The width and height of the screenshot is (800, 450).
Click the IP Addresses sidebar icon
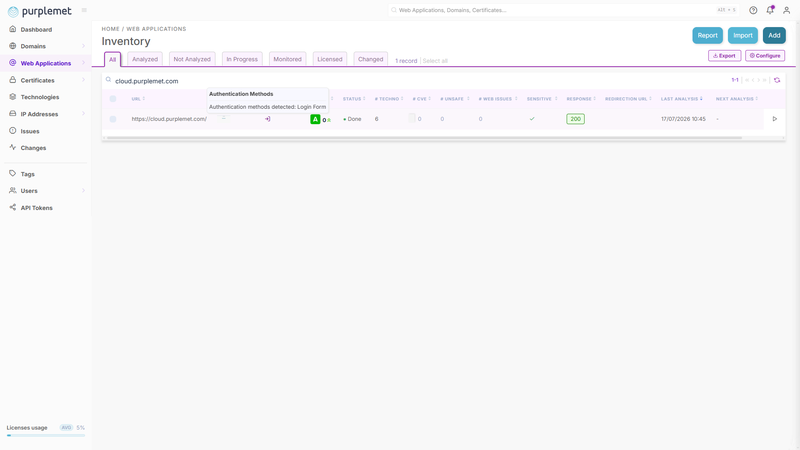coord(13,114)
